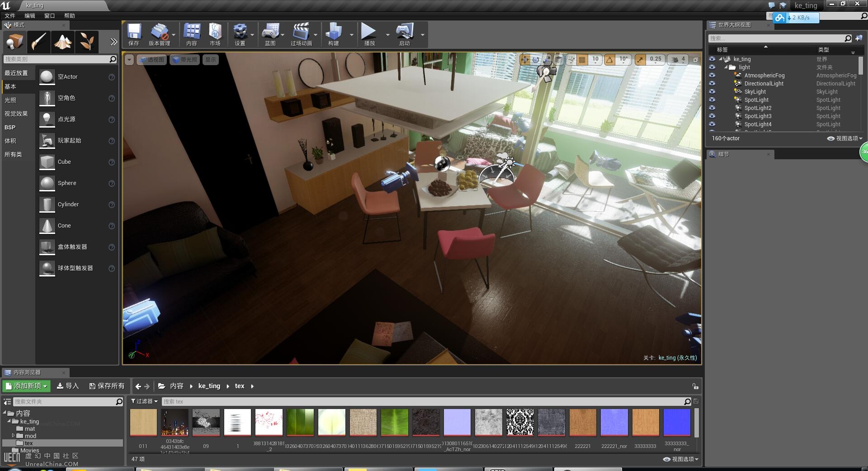The image size is (868, 471).
Task: Select the Landscape mode mountain icon
Action: click(x=62, y=42)
